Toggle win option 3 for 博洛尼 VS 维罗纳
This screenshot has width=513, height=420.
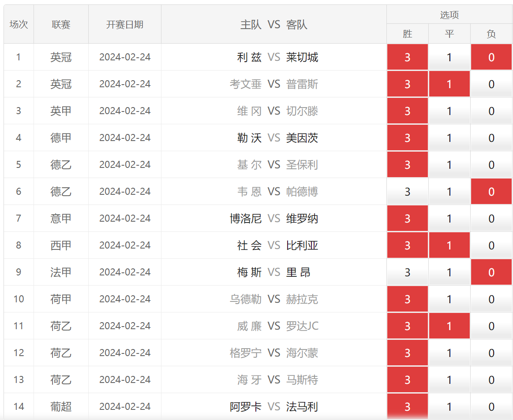(x=407, y=218)
